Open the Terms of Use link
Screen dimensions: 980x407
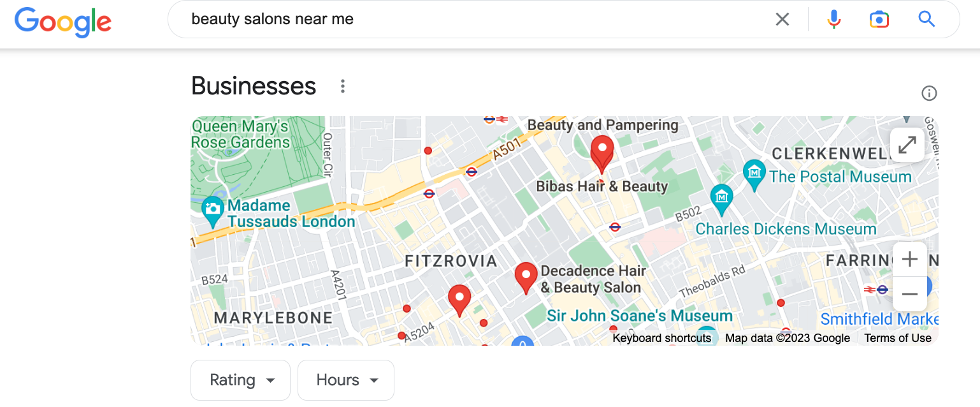898,338
